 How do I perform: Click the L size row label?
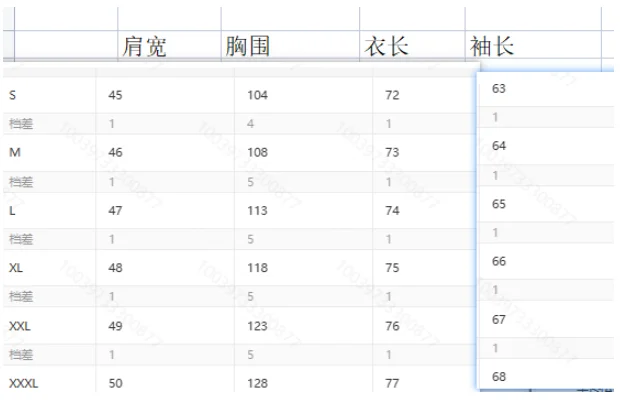[12, 211]
